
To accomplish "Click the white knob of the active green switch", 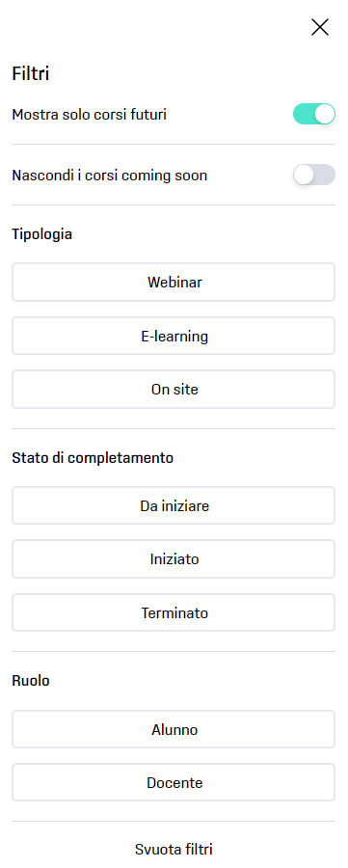I will (x=325, y=114).
